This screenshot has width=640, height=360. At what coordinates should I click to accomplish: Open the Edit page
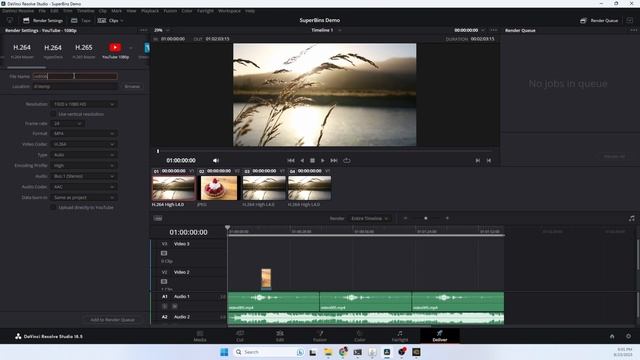coord(280,336)
